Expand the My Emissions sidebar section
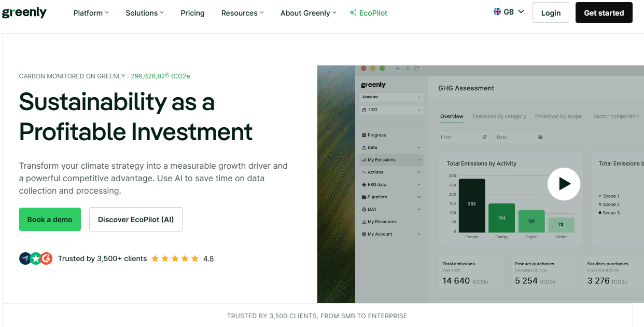The height and width of the screenshot is (327, 644). [391, 160]
